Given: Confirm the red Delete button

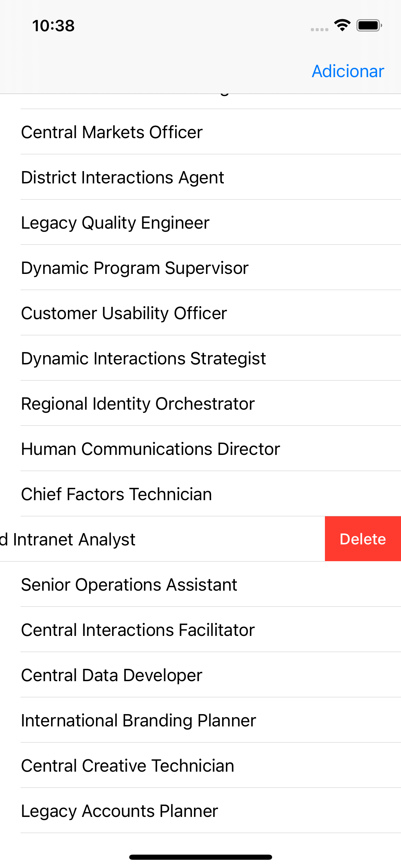Looking at the screenshot, I should click(363, 539).
